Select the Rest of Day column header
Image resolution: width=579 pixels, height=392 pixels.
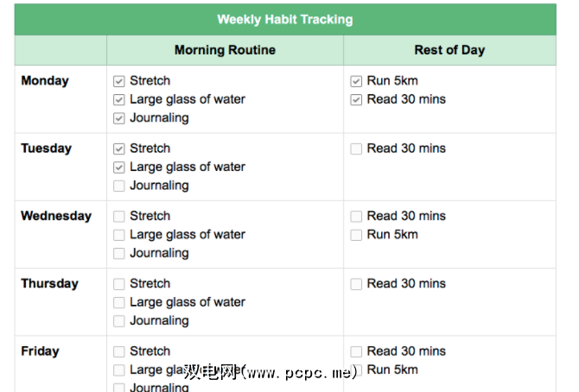[449, 50]
